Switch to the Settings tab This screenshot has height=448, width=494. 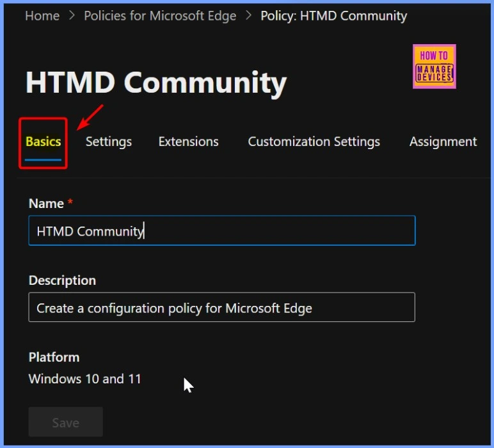(109, 142)
